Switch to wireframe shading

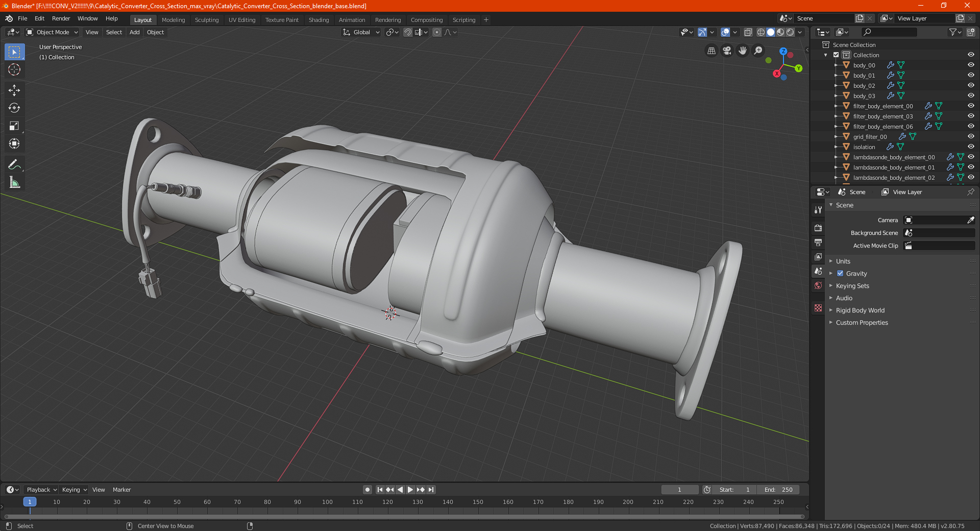(x=761, y=32)
